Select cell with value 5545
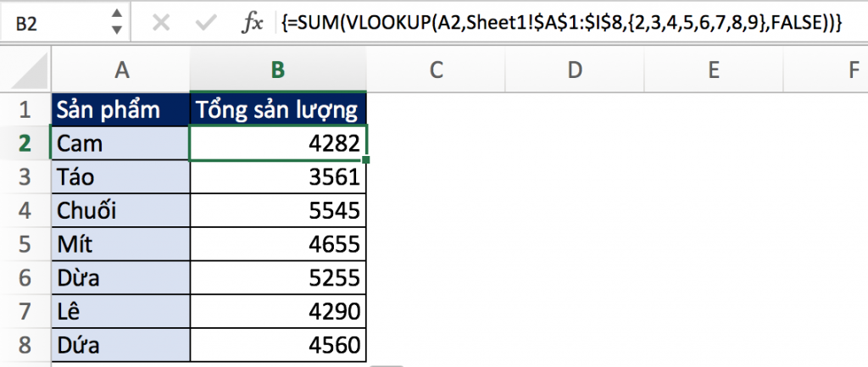This screenshot has height=367, width=868. tap(278, 211)
